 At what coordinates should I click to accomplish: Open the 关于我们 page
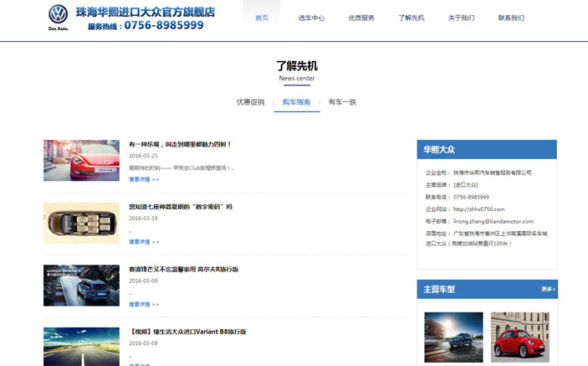point(461,18)
